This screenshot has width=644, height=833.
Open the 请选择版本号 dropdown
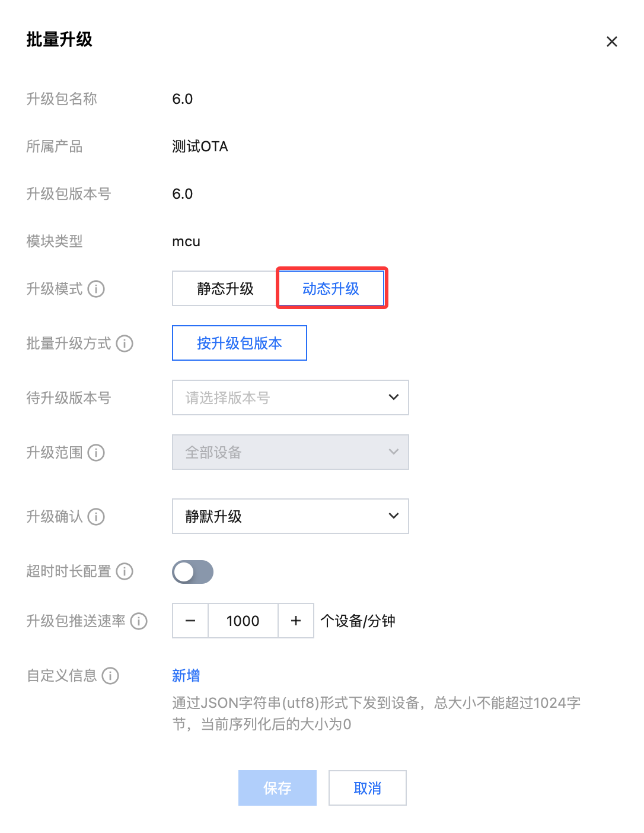[291, 398]
